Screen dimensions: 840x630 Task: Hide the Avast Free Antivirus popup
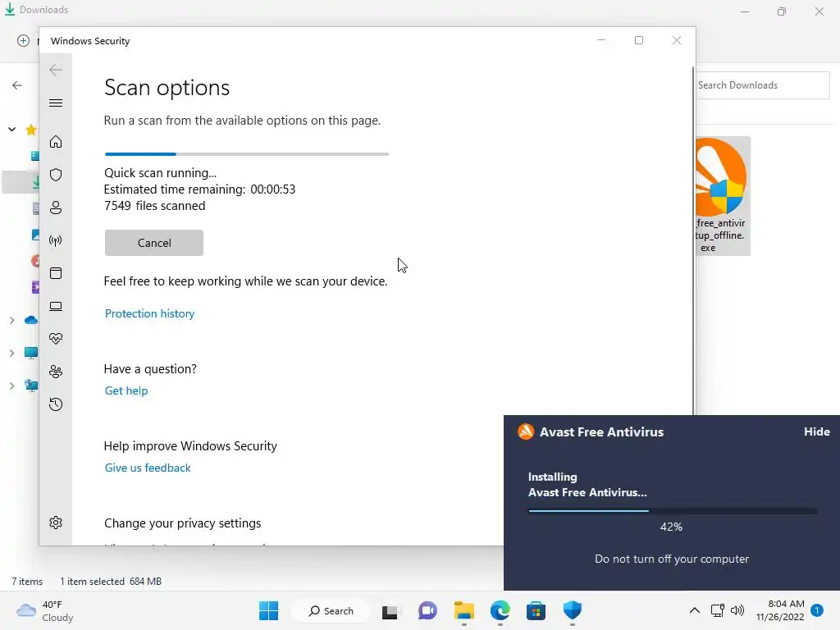(816, 431)
